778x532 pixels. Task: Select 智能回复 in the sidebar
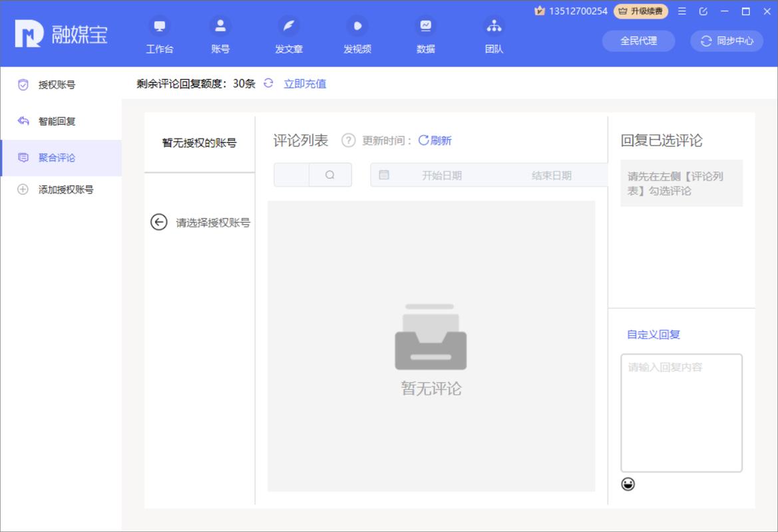pyautogui.click(x=61, y=121)
